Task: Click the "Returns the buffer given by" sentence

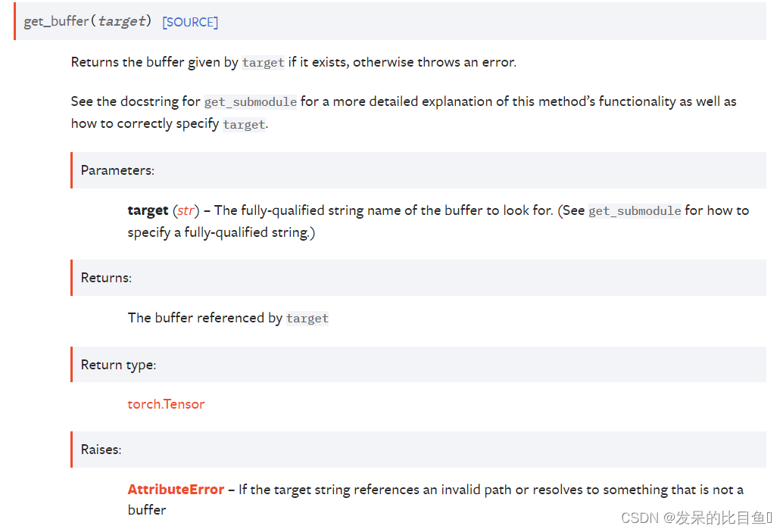Action: click(x=154, y=62)
